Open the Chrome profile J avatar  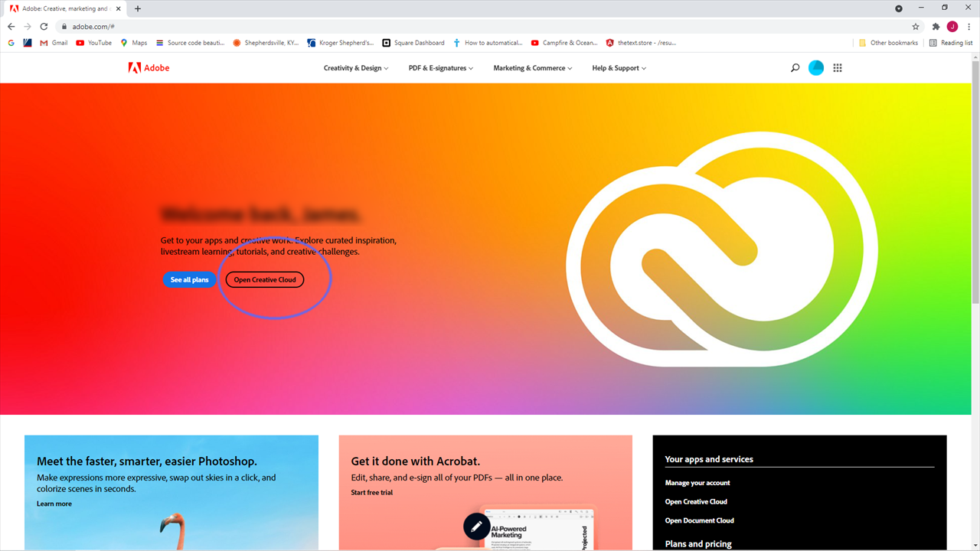[952, 26]
